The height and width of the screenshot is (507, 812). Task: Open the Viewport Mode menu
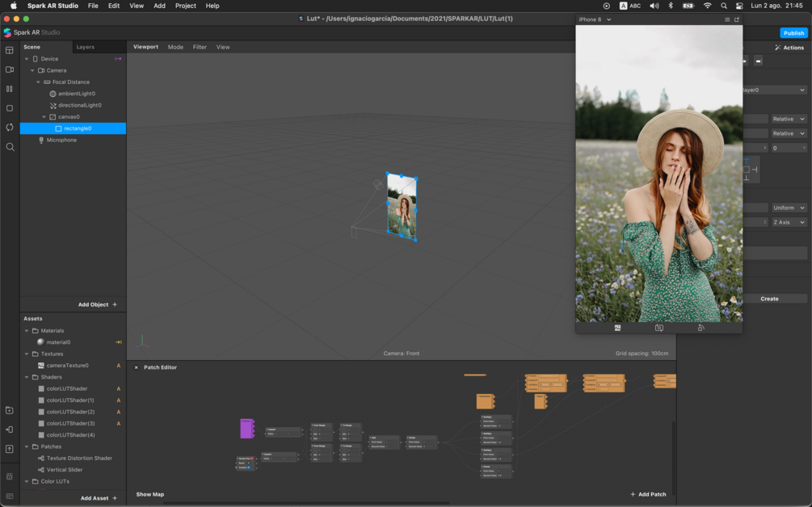click(175, 47)
